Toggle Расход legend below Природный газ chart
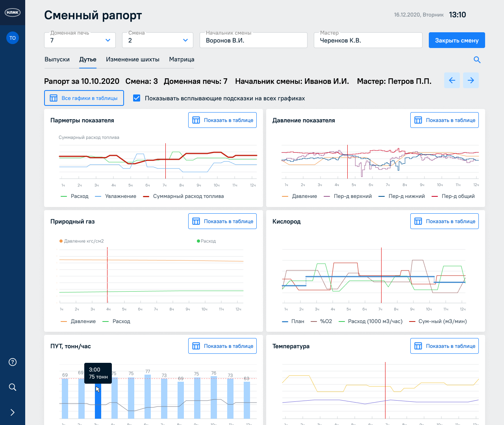 coord(116,321)
